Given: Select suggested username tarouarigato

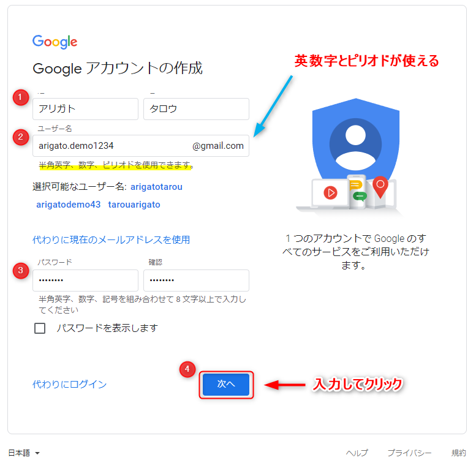Looking at the screenshot, I should [x=134, y=205].
